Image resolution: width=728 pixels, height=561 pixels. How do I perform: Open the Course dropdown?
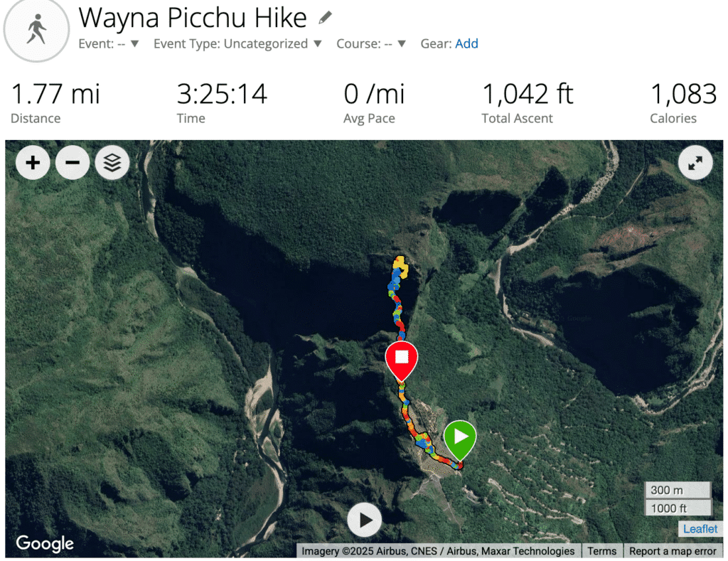(371, 43)
